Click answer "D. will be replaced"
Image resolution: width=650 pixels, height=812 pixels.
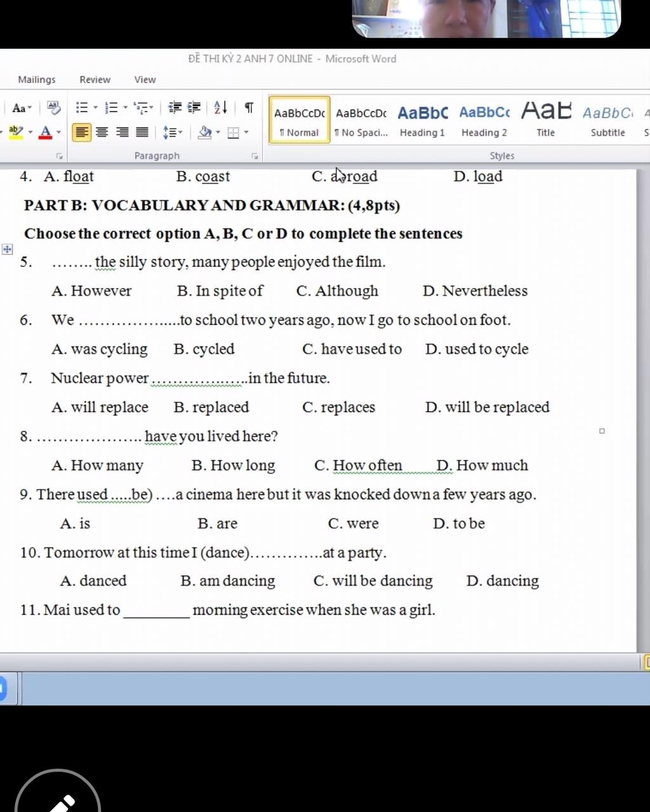coord(487,407)
